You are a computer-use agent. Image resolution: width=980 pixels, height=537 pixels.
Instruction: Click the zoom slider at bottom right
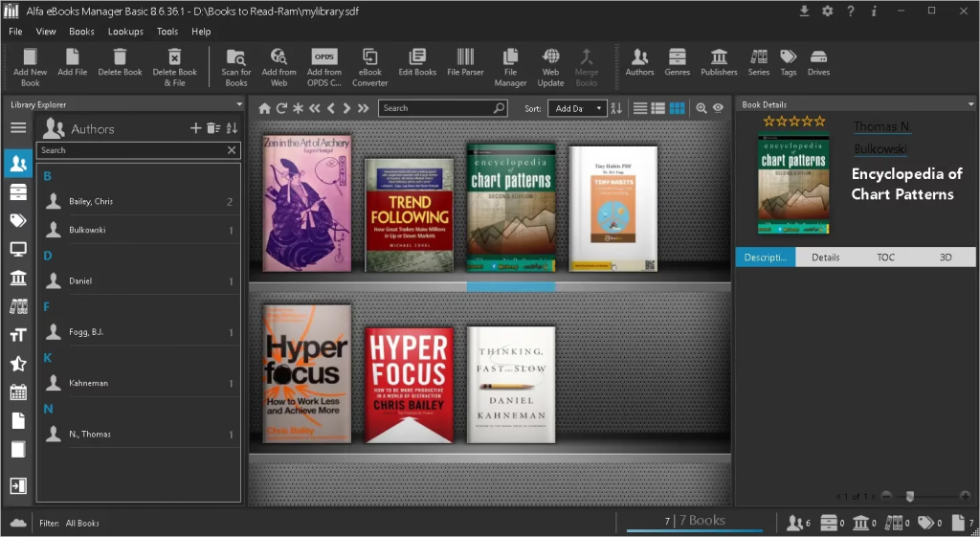[910, 496]
